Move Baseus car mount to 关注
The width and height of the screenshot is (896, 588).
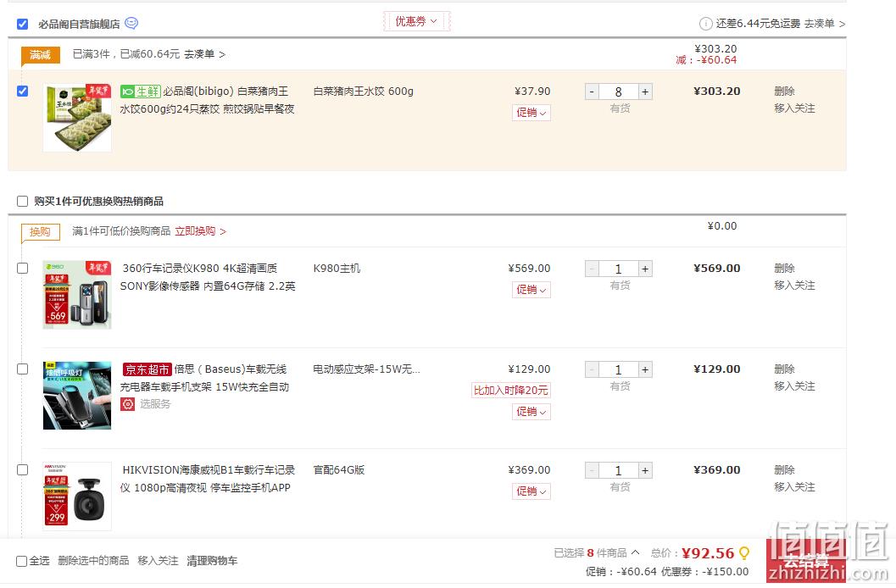coord(794,386)
